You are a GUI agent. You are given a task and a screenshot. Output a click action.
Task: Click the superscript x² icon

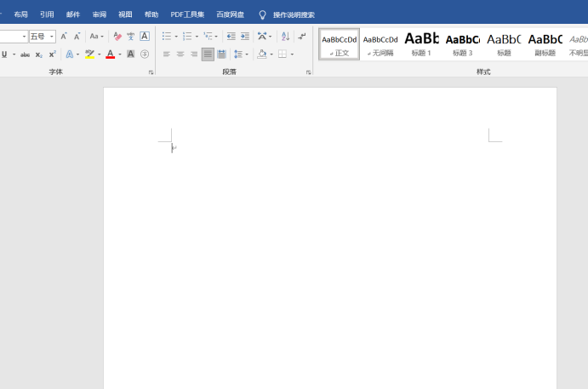52,54
